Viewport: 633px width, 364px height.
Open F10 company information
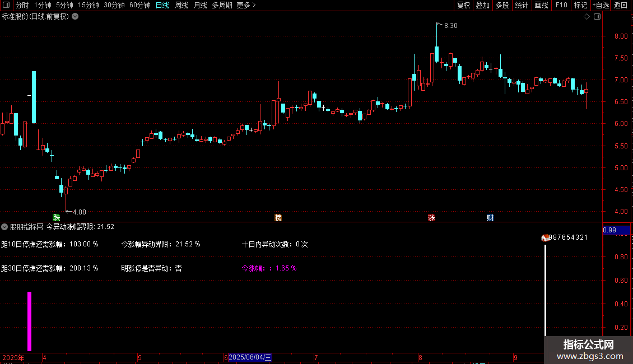(561, 5)
